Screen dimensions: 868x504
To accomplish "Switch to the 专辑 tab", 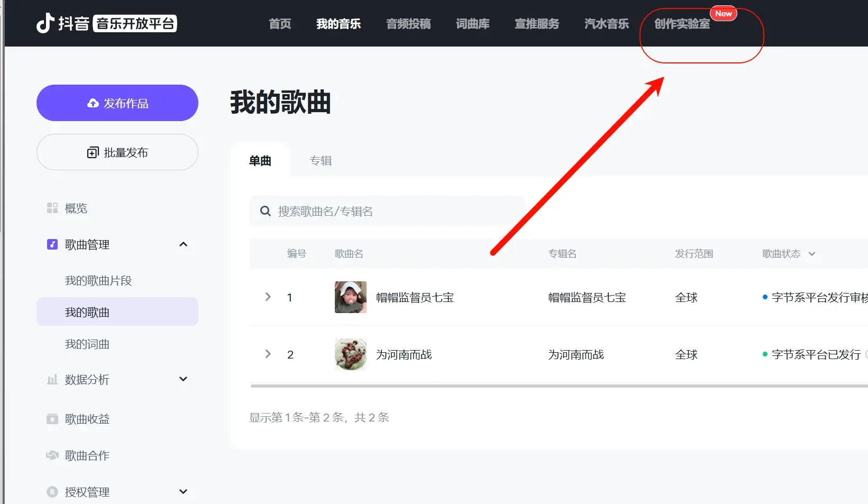I will pyautogui.click(x=321, y=161).
